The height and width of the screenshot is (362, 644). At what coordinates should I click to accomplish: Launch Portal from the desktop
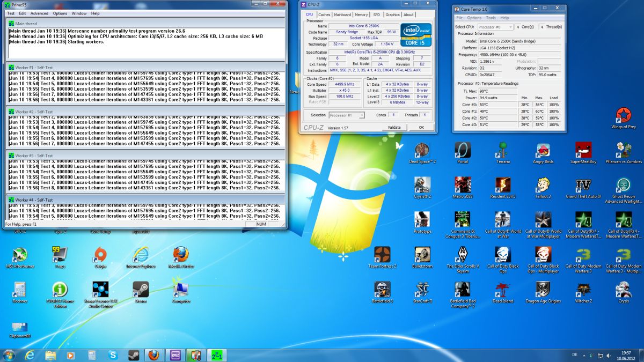(463, 153)
